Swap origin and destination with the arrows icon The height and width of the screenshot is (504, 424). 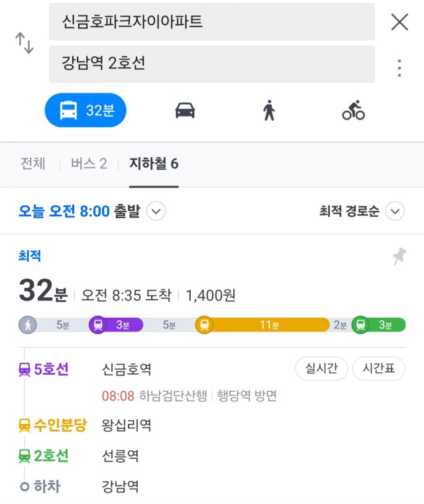[25, 42]
